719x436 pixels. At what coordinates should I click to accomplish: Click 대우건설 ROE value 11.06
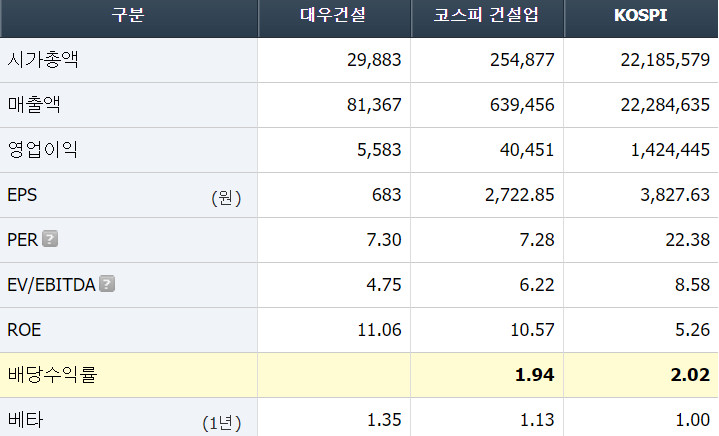pyautogui.click(x=380, y=330)
